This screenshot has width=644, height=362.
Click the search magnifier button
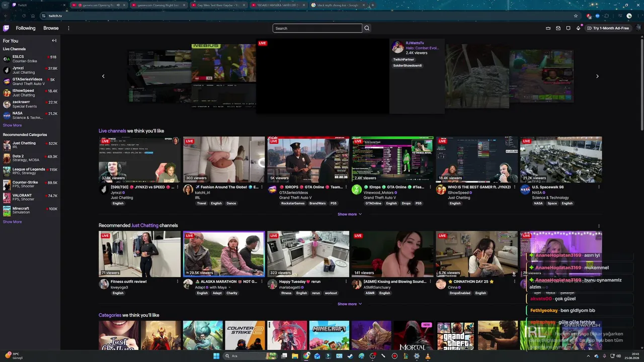(x=367, y=28)
